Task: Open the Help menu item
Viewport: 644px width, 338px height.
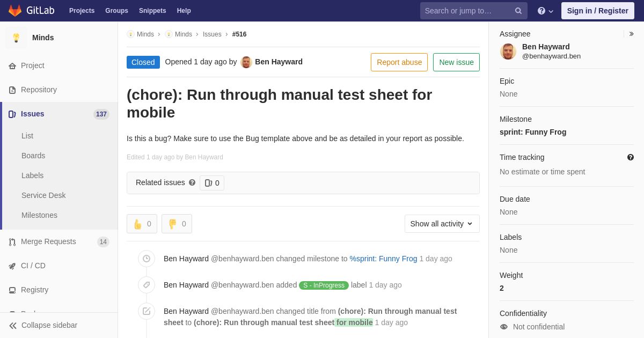Action: point(184,11)
